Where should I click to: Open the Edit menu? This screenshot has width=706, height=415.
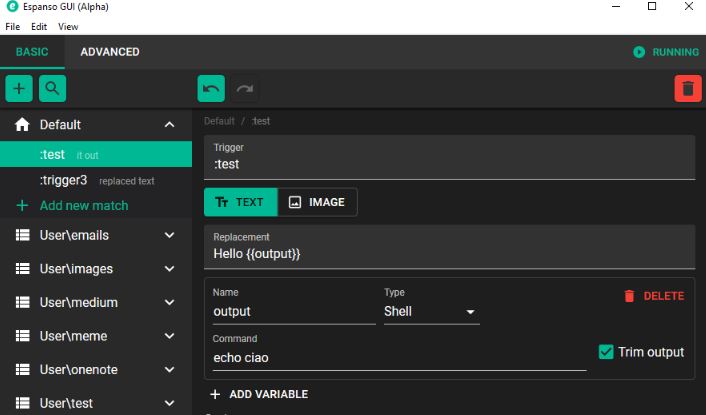(39, 27)
